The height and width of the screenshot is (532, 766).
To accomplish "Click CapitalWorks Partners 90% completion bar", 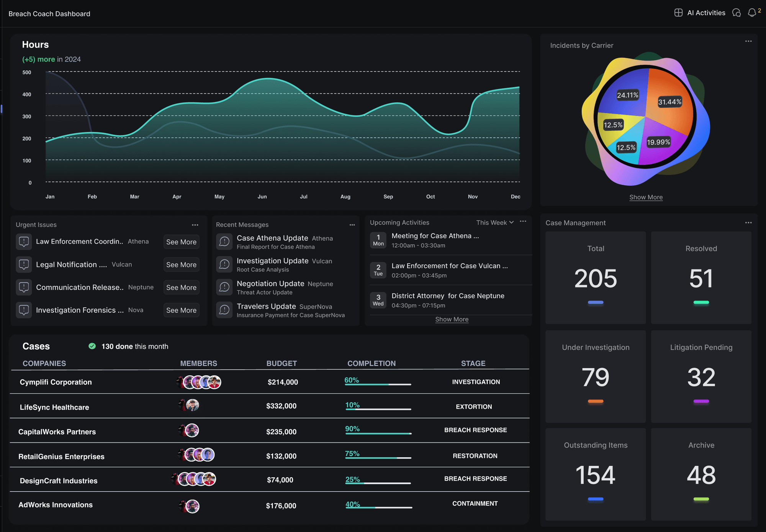I will coord(378,433).
